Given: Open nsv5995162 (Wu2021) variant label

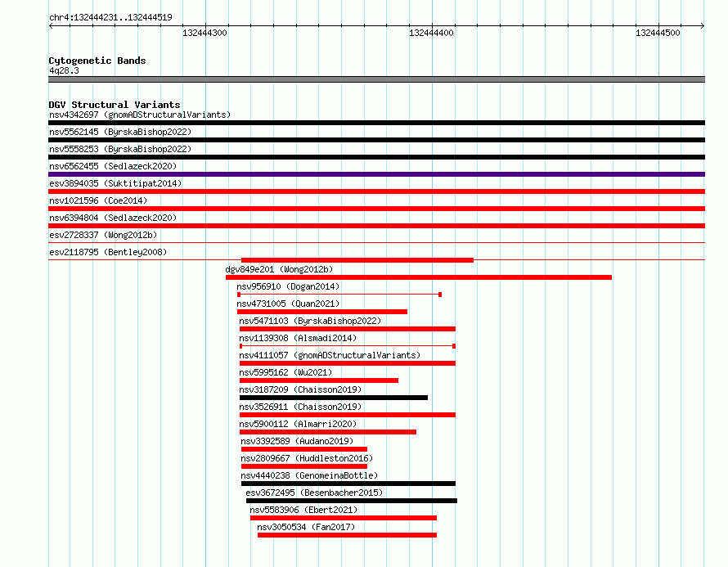Looking at the screenshot, I should (x=285, y=372).
